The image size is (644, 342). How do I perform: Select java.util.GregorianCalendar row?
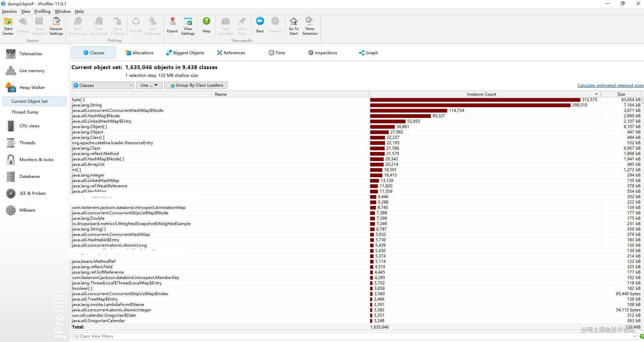356,321
